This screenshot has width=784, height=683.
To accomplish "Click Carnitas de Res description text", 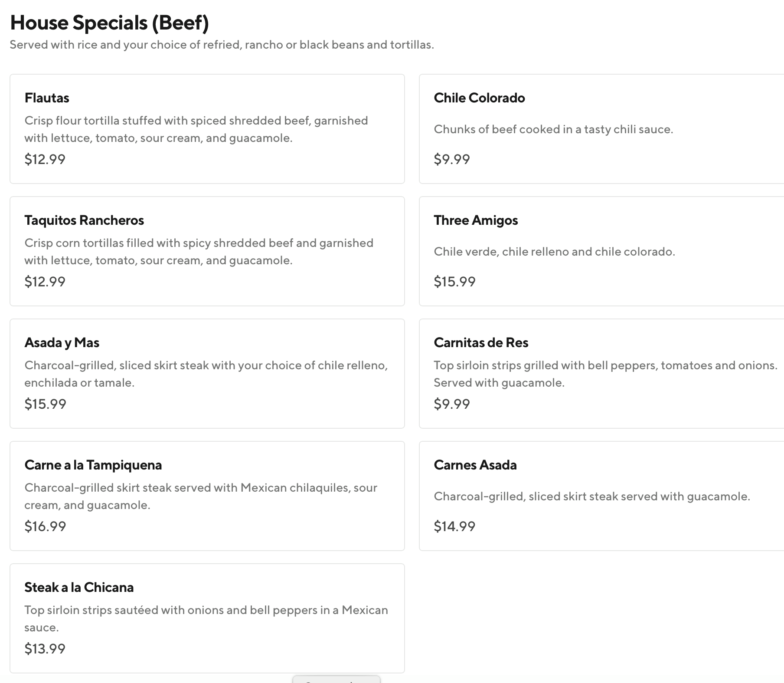I will coord(605,374).
